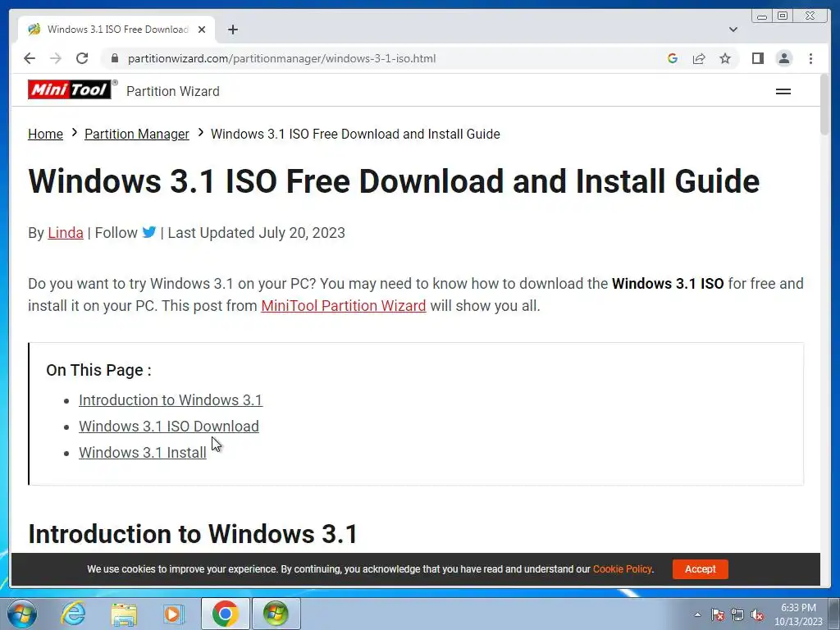The height and width of the screenshot is (630, 840).
Task: Expand the tab search dropdown arrow
Action: click(x=733, y=30)
